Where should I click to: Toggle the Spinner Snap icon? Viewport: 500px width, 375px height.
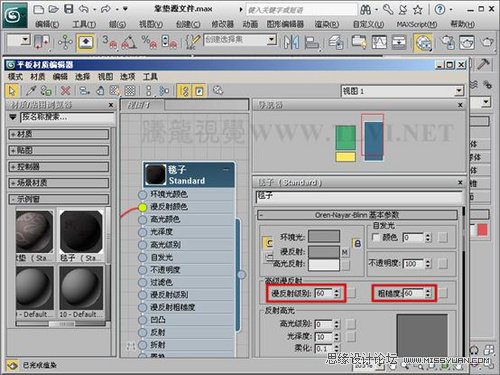coord(169,42)
